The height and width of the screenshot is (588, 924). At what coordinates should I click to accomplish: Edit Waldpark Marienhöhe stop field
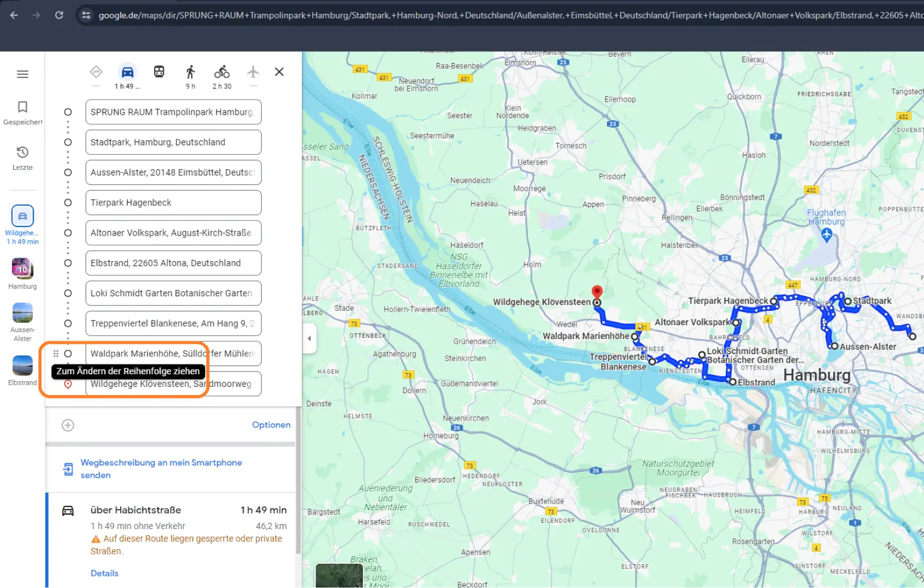[x=173, y=353]
